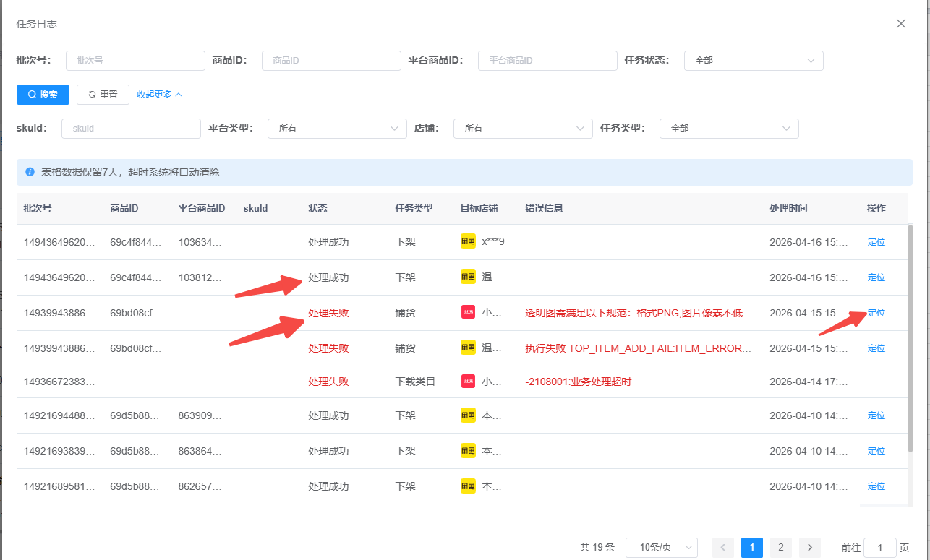Click 定位 in the 863909… row

coord(876,415)
